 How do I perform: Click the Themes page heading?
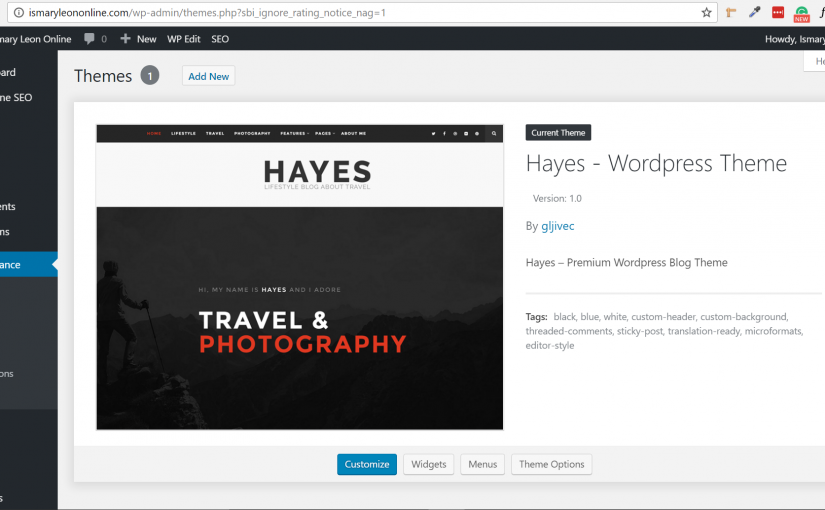(x=103, y=76)
